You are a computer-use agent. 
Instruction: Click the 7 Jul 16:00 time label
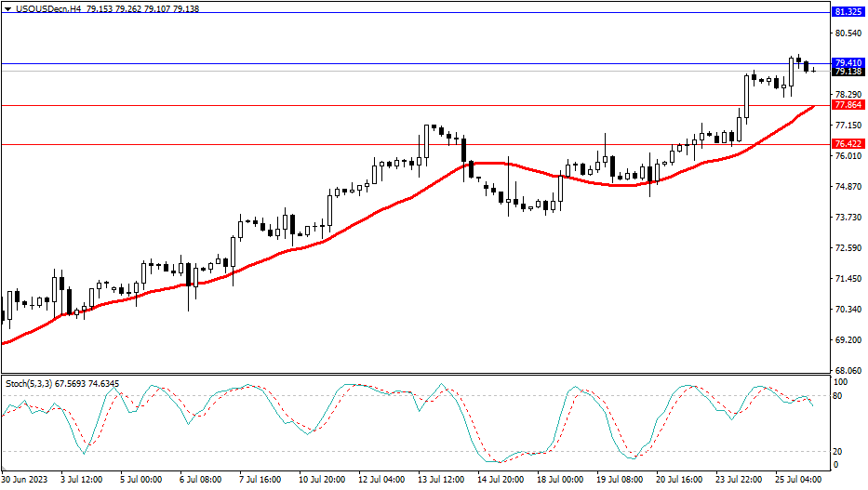[259, 480]
